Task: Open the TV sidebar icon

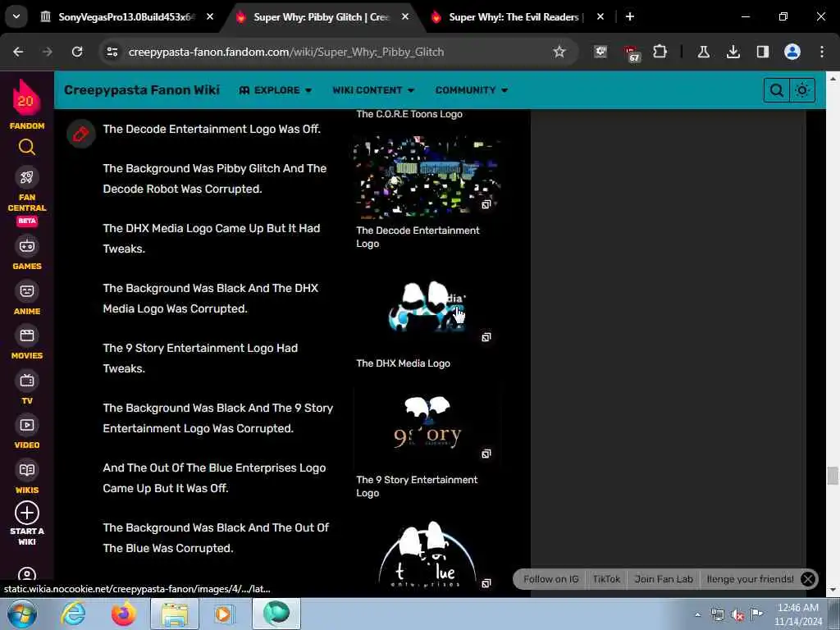Action: tap(27, 381)
